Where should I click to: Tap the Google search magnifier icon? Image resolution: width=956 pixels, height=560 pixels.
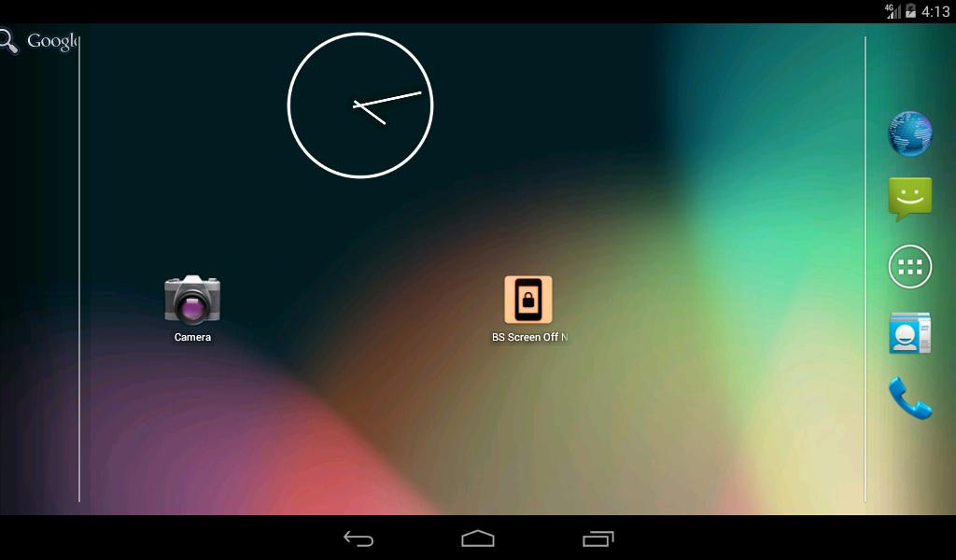point(7,41)
